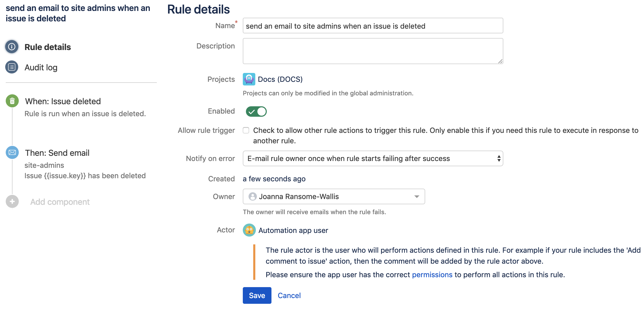Click into the Name text field
Image resolution: width=644 pixels, height=309 pixels.
tap(373, 26)
